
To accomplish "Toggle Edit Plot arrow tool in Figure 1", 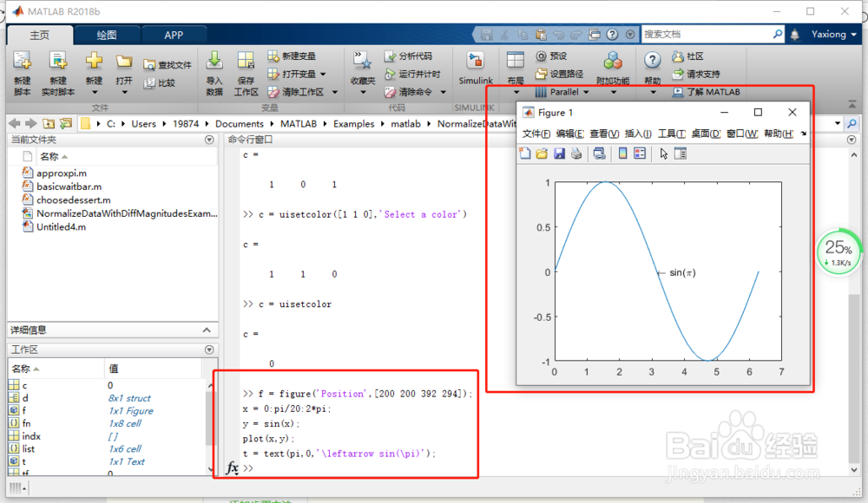I will [x=663, y=154].
